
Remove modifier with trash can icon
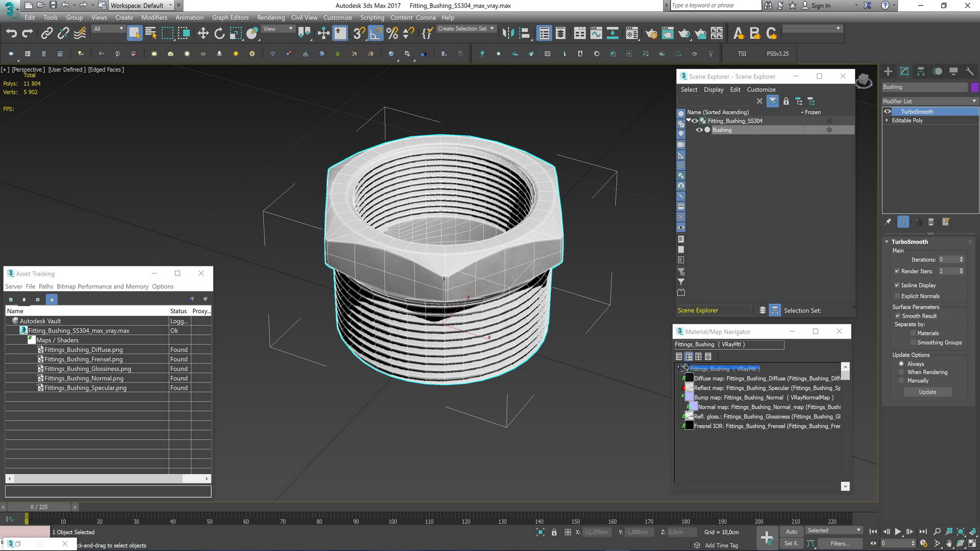tap(930, 222)
